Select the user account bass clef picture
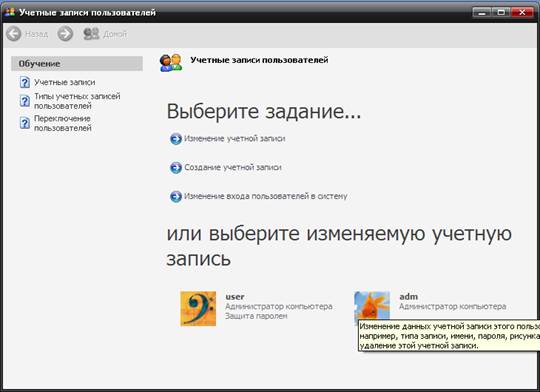 pos(198,308)
